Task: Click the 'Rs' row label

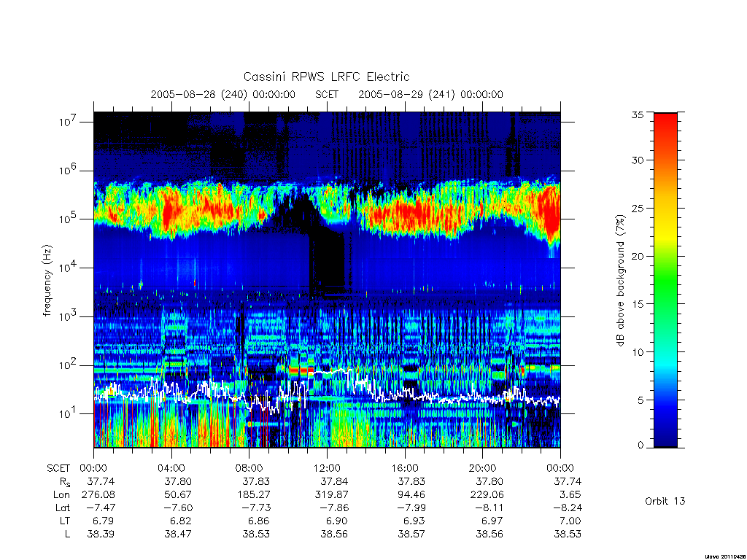Action: [65, 482]
